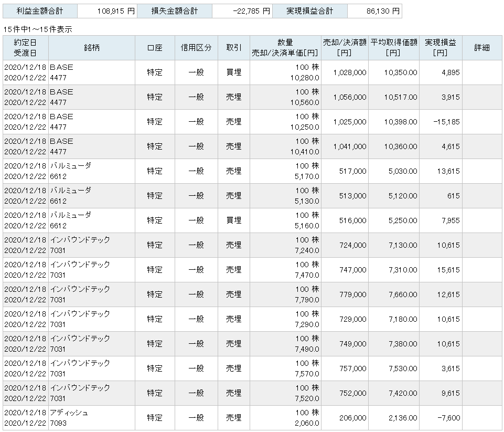Click the settlement amount 1,025,000 cell
Image resolution: width=504 pixels, height=432 pixels.
click(x=345, y=122)
